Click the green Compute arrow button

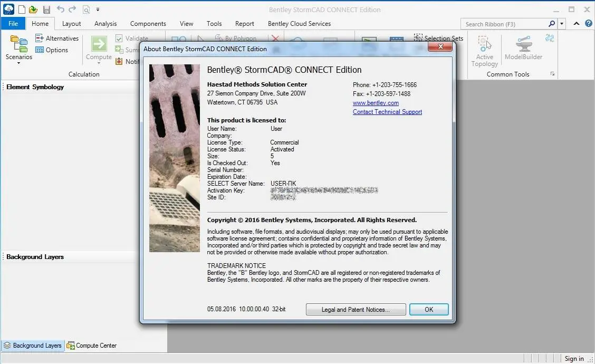pyautogui.click(x=99, y=44)
